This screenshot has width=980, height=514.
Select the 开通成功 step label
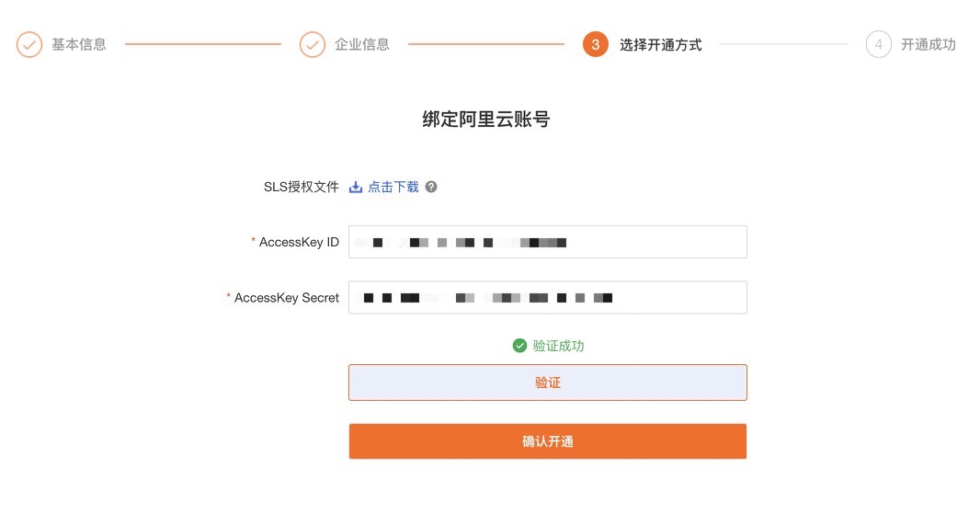[x=929, y=44]
